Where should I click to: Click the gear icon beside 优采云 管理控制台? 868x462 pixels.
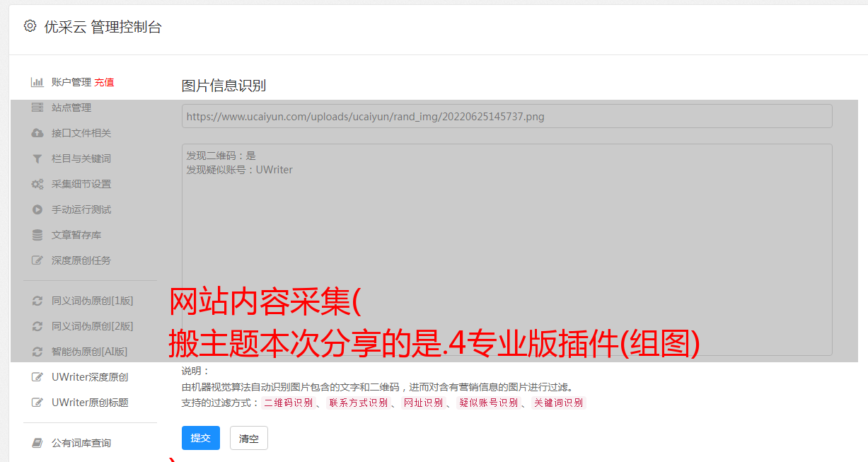pyautogui.click(x=30, y=26)
